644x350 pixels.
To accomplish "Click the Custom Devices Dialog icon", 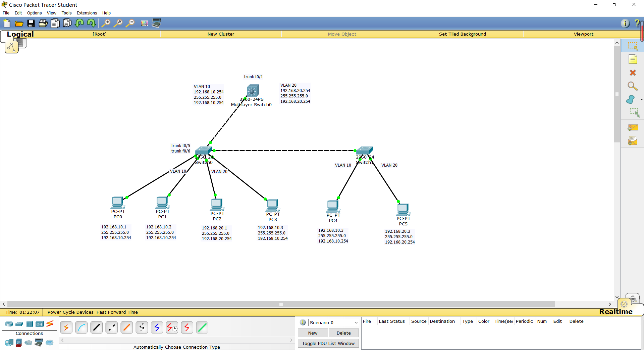I will (x=156, y=23).
